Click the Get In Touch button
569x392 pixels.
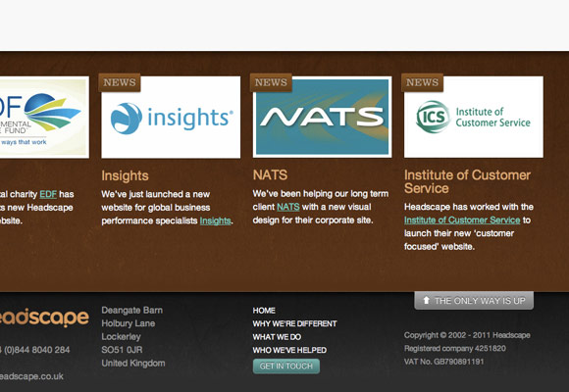click(x=286, y=367)
